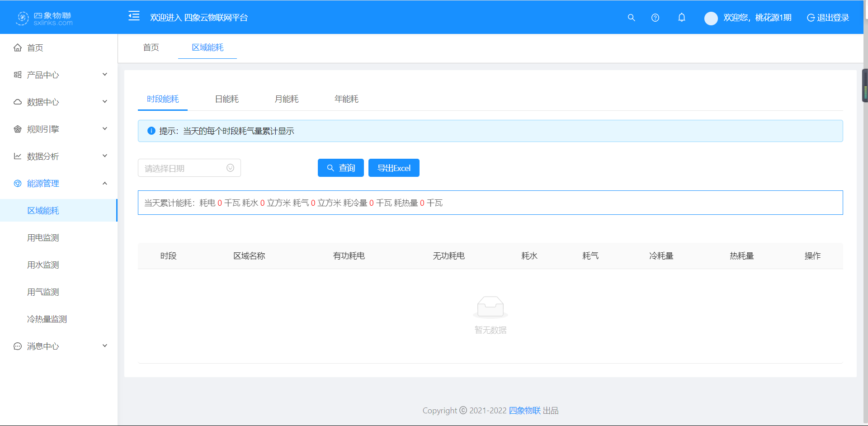The image size is (868, 426).
Task: Click the 四象物联 logo
Action: coord(44,18)
